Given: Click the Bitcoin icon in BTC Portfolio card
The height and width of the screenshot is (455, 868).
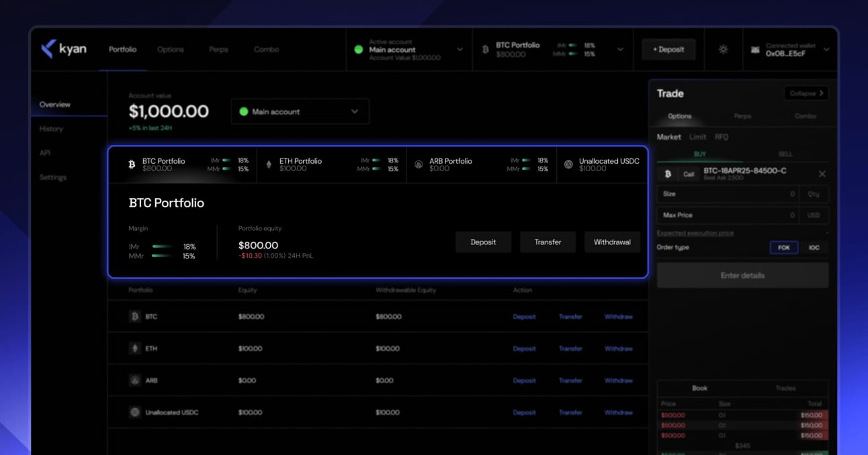Looking at the screenshot, I should tap(132, 164).
